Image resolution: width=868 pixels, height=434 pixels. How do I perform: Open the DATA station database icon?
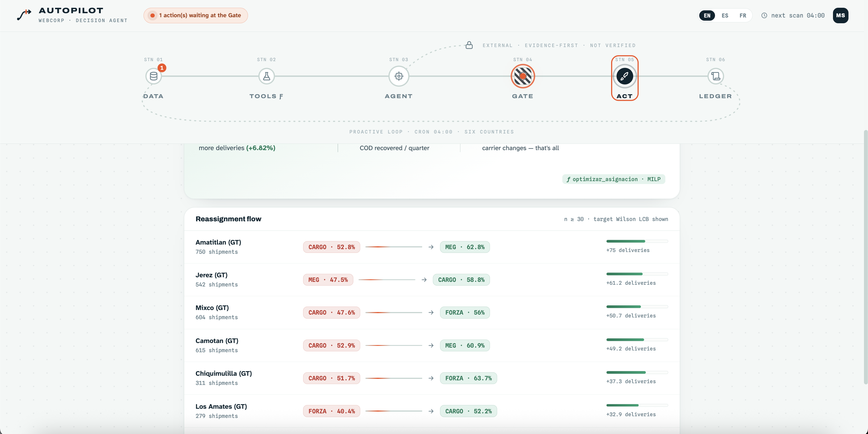coord(153,76)
